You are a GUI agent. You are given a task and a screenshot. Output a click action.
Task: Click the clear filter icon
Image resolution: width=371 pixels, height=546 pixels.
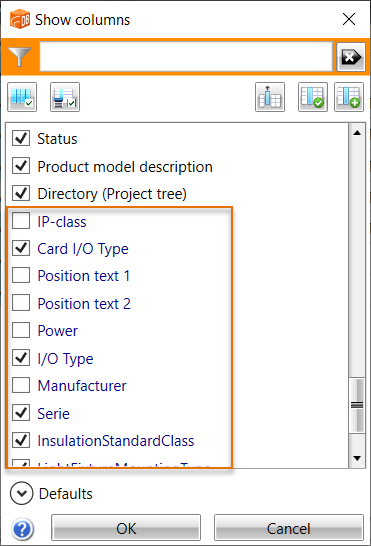click(351, 57)
